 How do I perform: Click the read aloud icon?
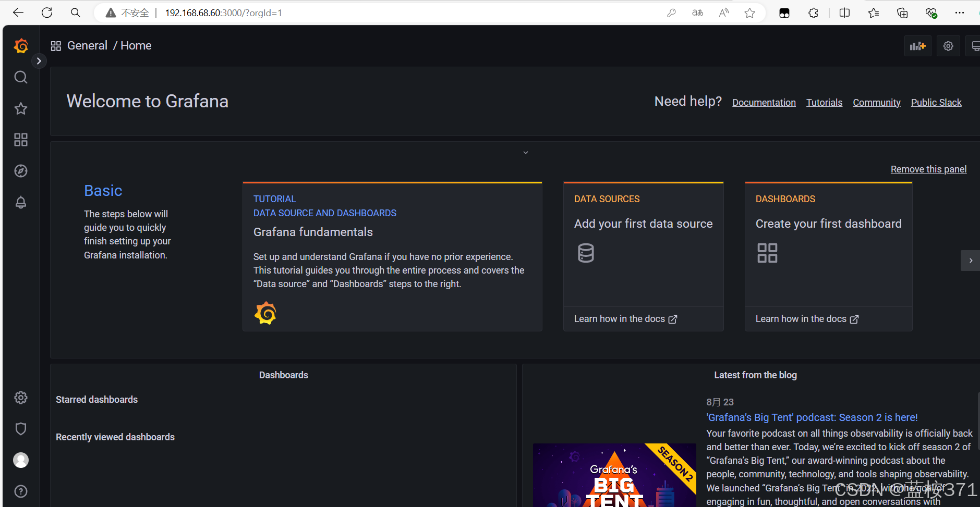pos(724,13)
